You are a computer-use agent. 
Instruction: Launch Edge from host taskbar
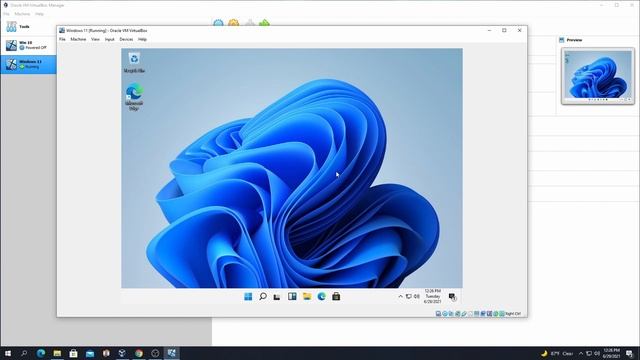pos(41,353)
